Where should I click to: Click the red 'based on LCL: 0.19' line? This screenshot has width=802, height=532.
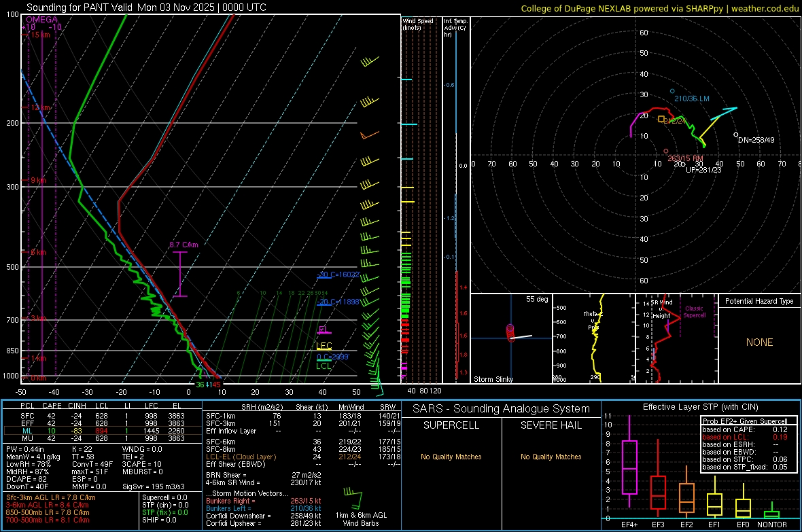pos(745,437)
